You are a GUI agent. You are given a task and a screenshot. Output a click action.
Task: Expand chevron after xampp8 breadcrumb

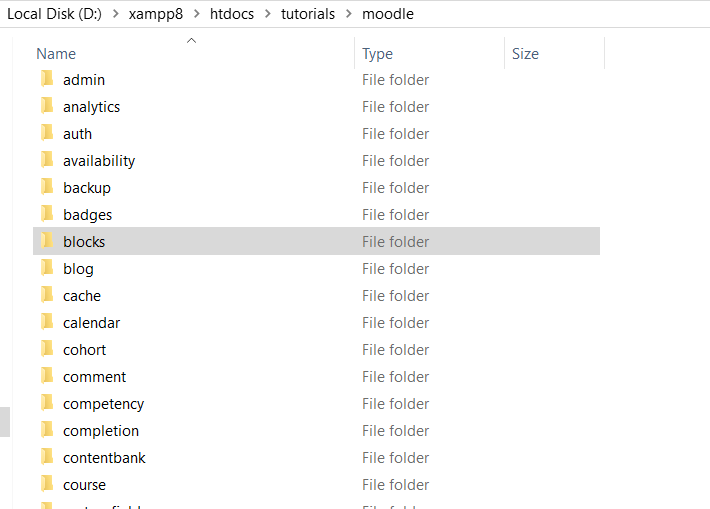(x=197, y=14)
